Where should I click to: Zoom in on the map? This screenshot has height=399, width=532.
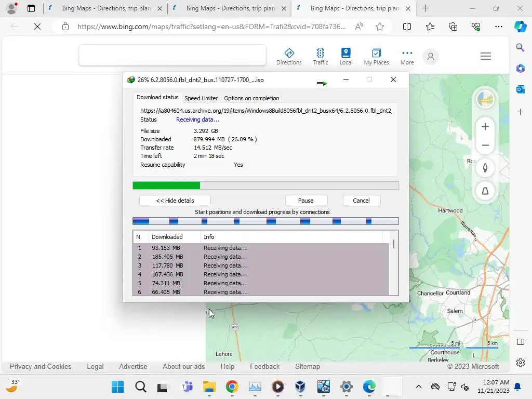click(x=485, y=127)
